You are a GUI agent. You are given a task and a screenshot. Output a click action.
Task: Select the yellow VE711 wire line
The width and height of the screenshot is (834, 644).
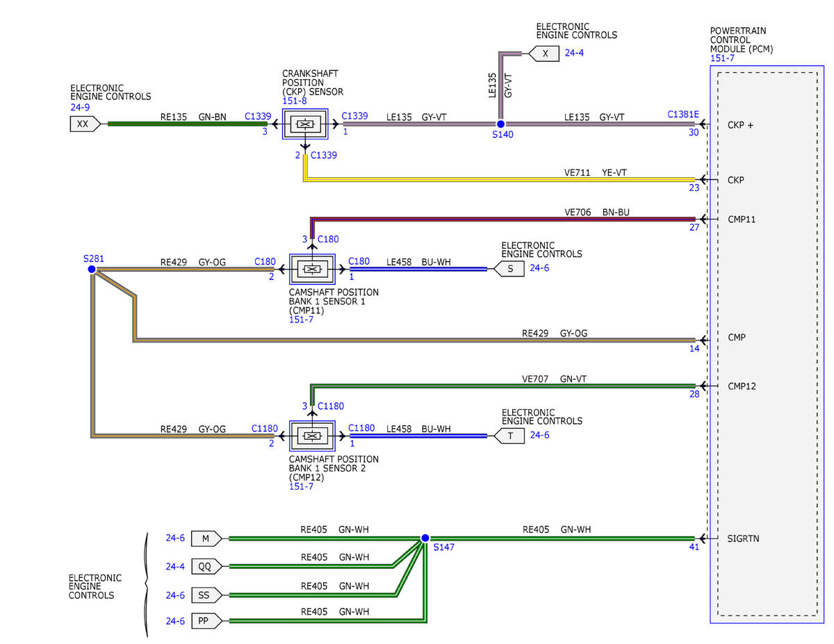coord(500,179)
